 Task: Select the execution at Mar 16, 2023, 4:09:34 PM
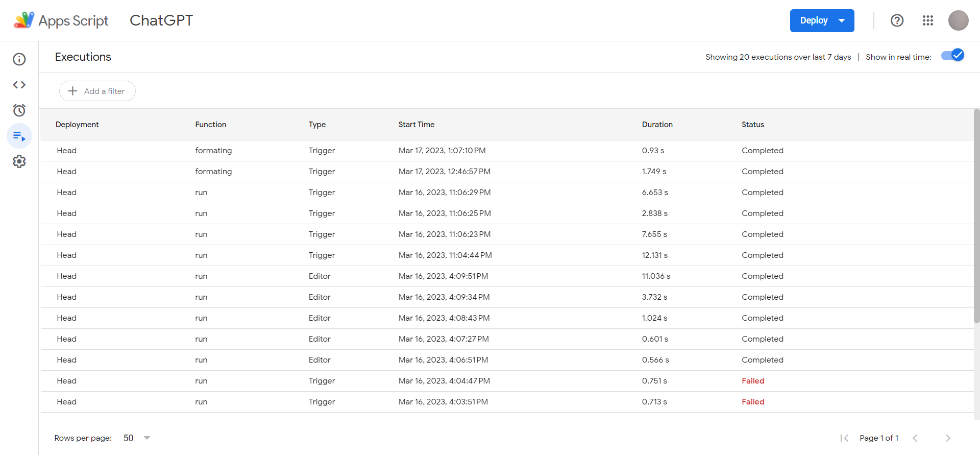coord(506,297)
